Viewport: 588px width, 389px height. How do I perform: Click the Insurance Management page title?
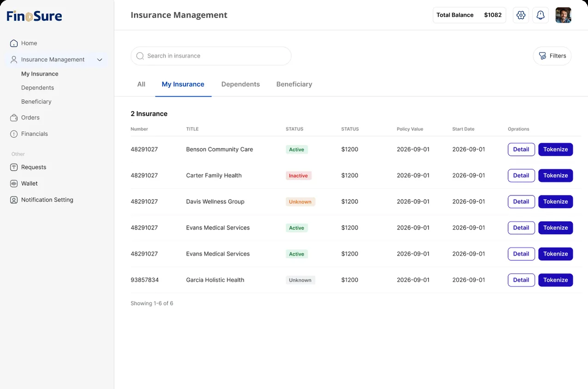click(179, 15)
